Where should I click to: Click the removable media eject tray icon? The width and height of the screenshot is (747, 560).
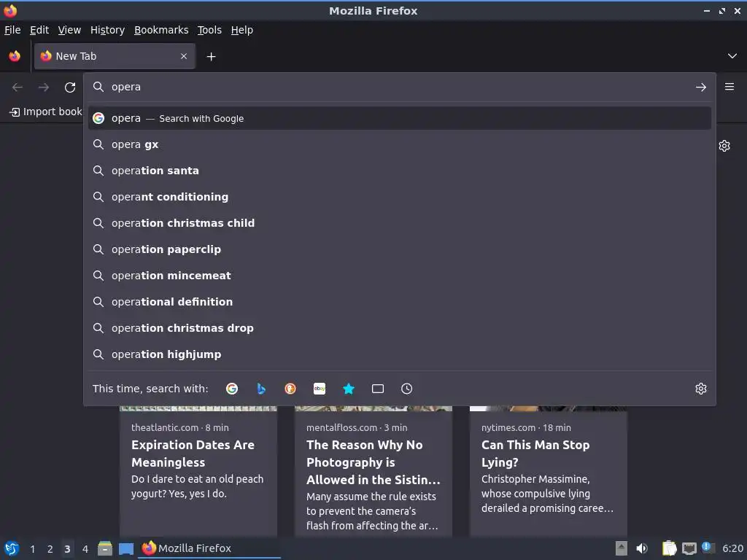(622, 548)
